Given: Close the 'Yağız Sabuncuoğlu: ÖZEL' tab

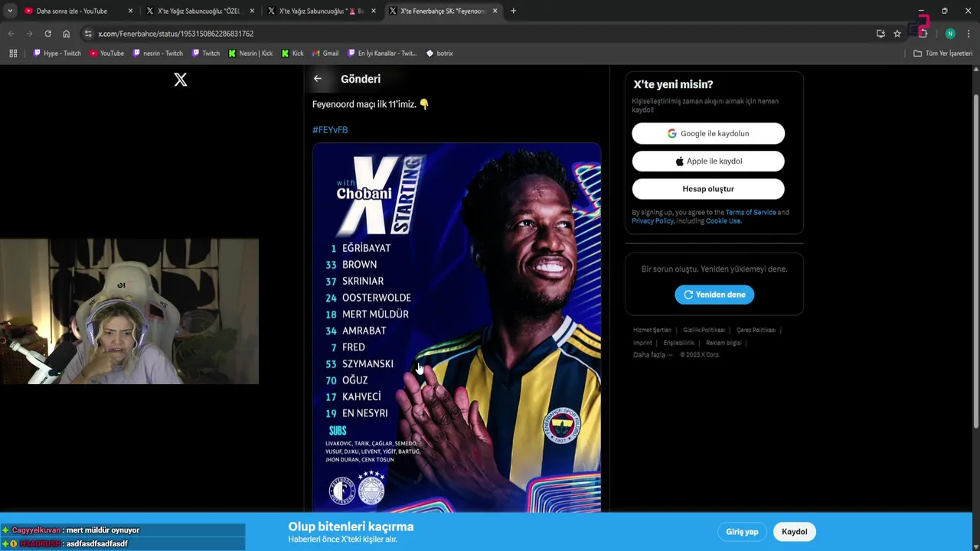Looking at the screenshot, I should pyautogui.click(x=252, y=11).
